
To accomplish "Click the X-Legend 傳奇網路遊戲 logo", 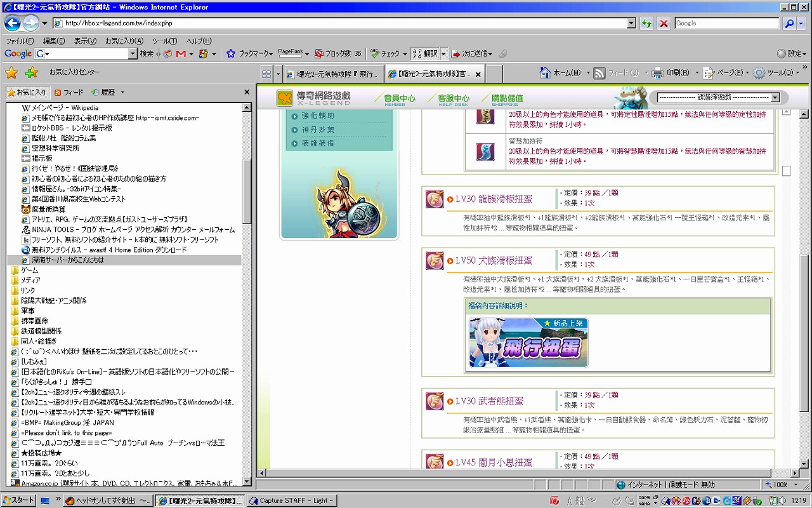I will (313, 98).
